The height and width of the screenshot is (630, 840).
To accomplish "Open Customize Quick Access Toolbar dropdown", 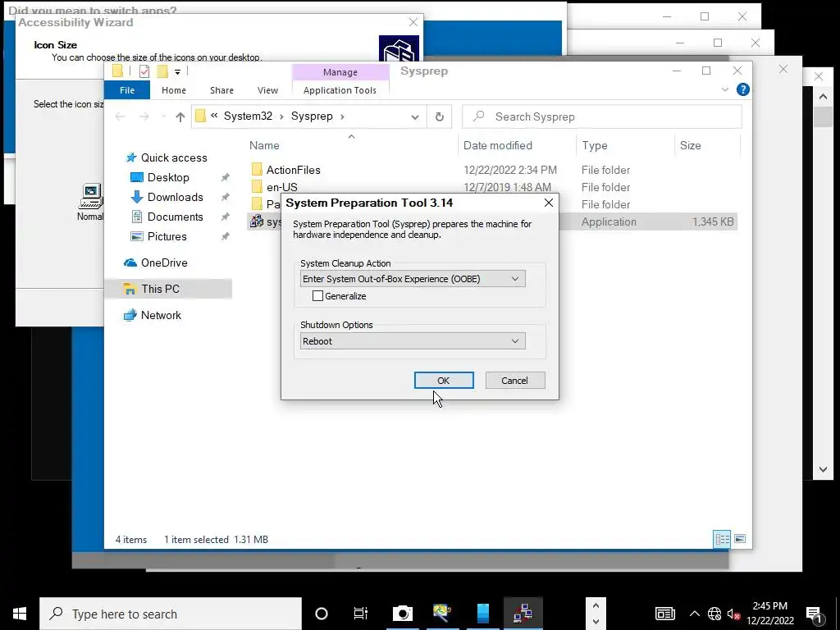I will click(x=177, y=72).
